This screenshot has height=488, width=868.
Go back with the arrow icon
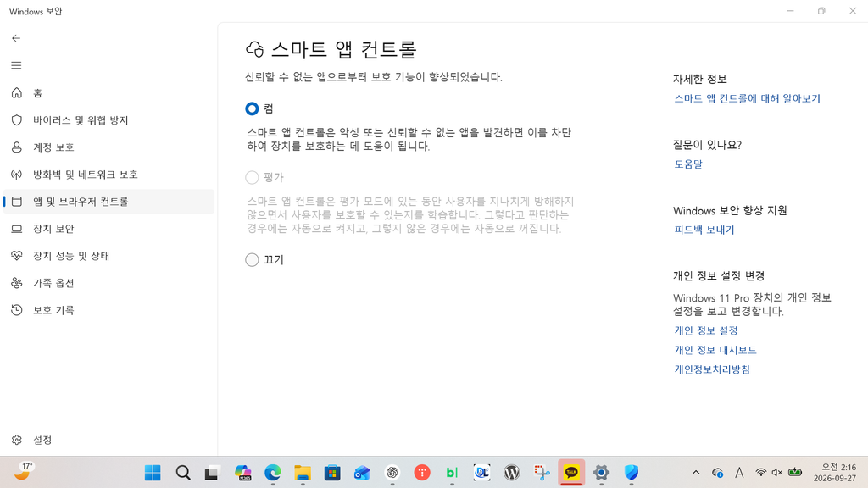(x=16, y=38)
